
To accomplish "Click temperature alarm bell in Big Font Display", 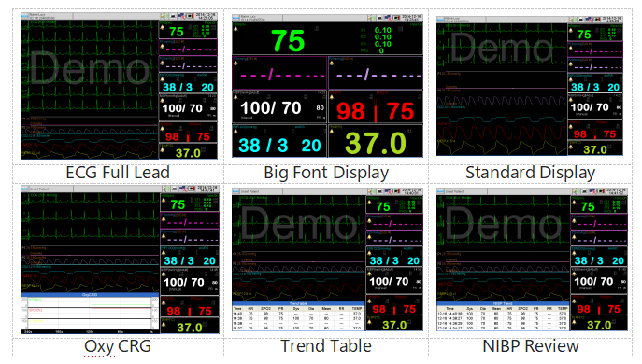I will point(332,131).
